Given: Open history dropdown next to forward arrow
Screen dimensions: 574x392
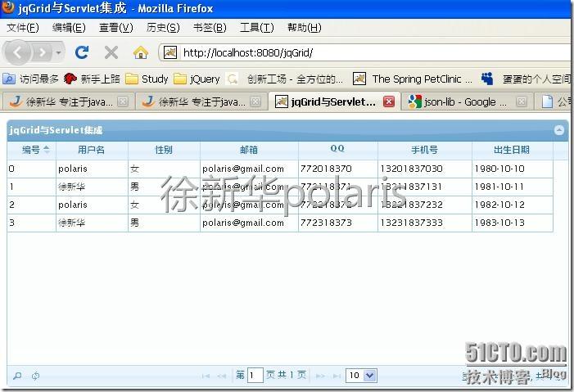Looking at the screenshot, I should point(58,53).
